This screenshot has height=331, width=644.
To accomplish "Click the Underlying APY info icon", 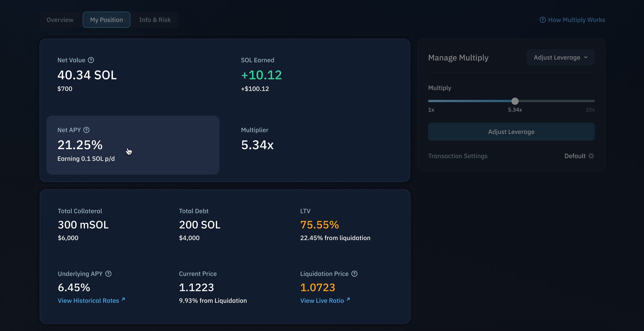I will (x=108, y=274).
